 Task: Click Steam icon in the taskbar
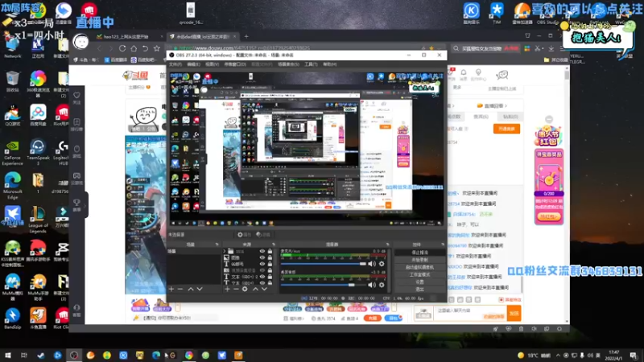(x=41, y=356)
